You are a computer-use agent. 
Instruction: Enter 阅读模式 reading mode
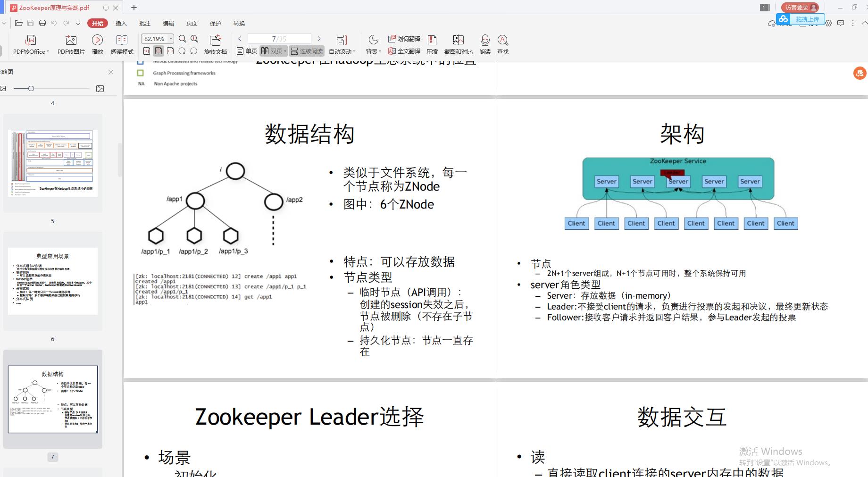tap(122, 45)
